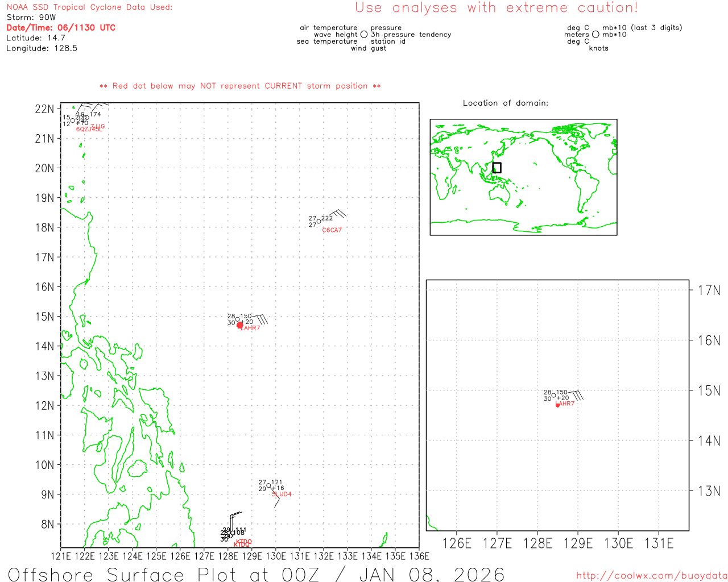Click the KTDQ station label near 8N
The width and height of the screenshot is (728, 582).
click(243, 542)
